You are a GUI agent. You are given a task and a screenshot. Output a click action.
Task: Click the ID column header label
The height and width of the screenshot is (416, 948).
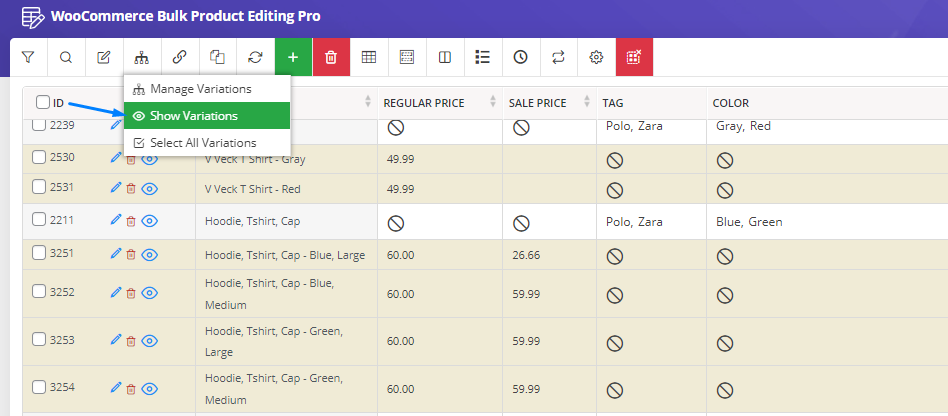click(58, 103)
